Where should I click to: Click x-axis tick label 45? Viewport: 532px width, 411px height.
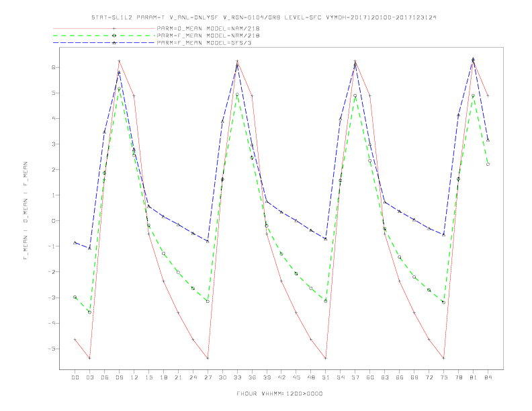[x=296, y=377]
